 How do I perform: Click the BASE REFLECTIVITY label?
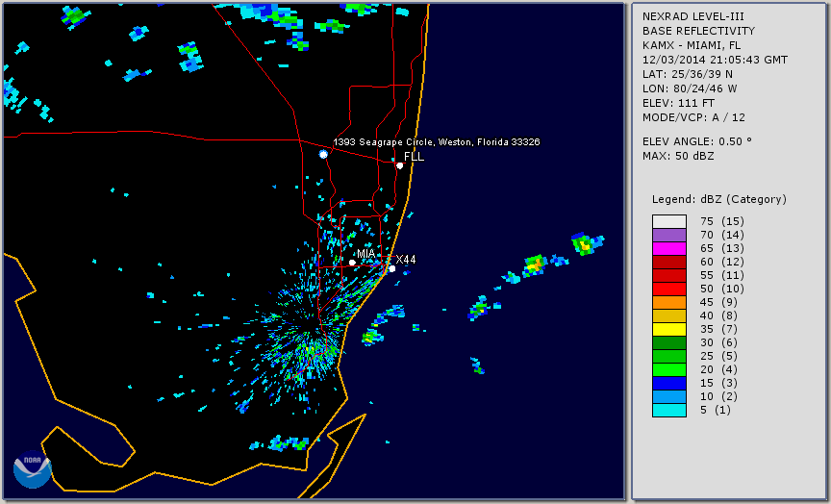pos(698,31)
